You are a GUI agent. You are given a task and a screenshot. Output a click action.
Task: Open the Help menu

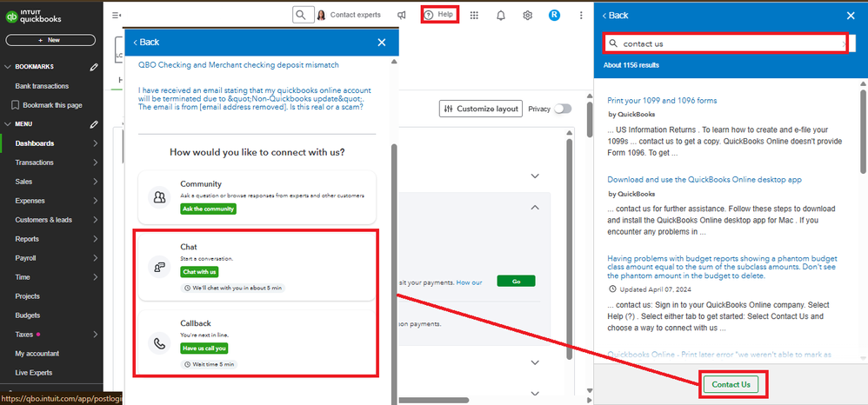point(439,15)
